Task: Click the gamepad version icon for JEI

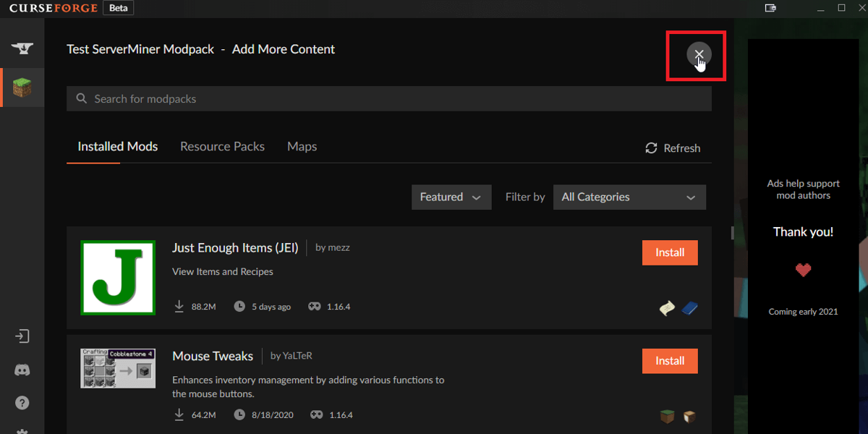Action: 315,307
